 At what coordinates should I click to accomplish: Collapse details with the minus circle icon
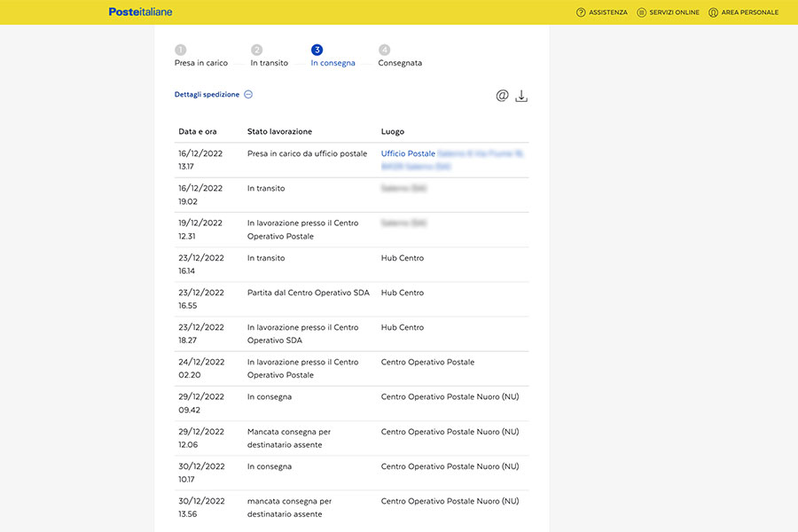point(248,95)
